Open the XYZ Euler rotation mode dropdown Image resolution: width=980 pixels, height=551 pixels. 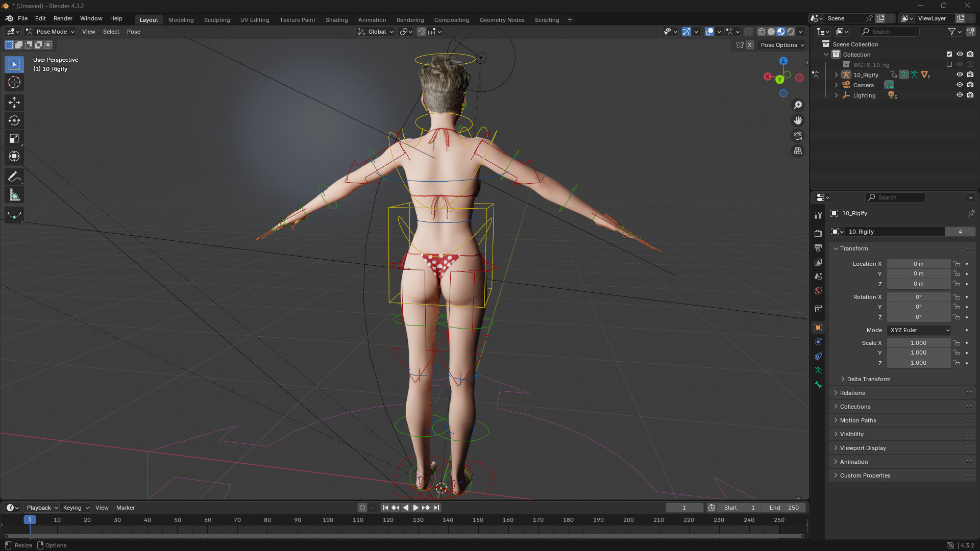(919, 330)
